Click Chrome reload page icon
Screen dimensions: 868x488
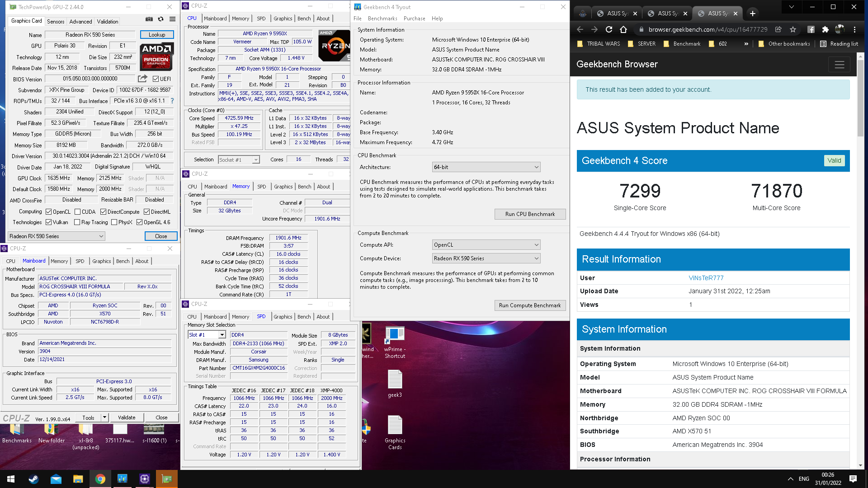coord(609,29)
